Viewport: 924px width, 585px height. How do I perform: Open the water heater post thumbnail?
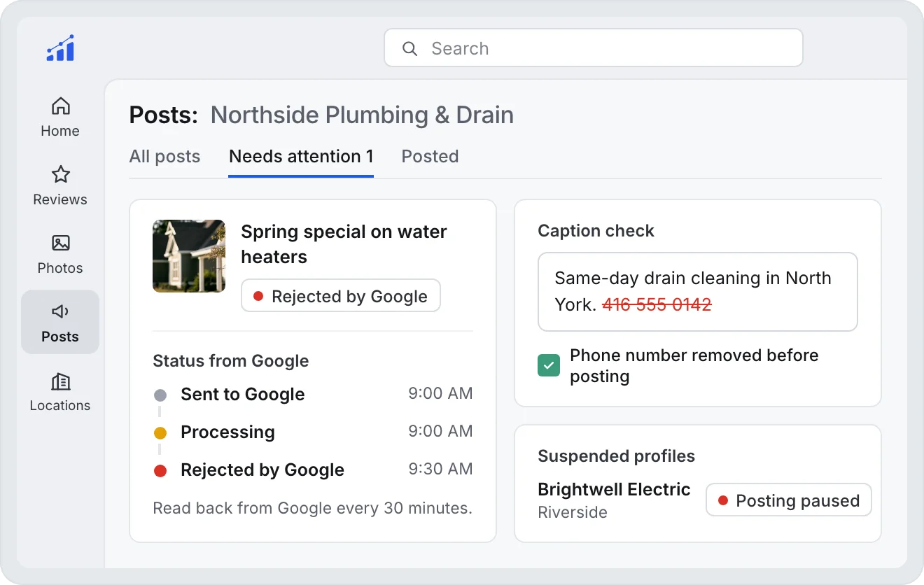tap(189, 256)
